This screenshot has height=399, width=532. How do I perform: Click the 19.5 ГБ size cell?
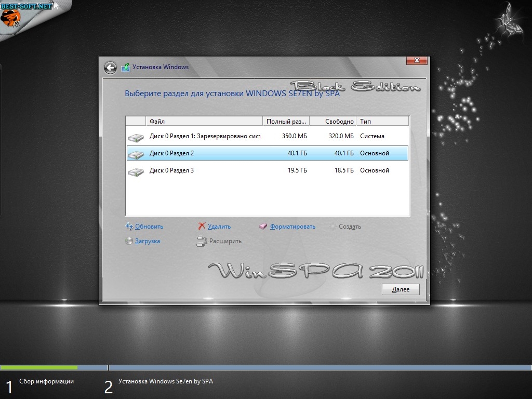click(x=297, y=170)
